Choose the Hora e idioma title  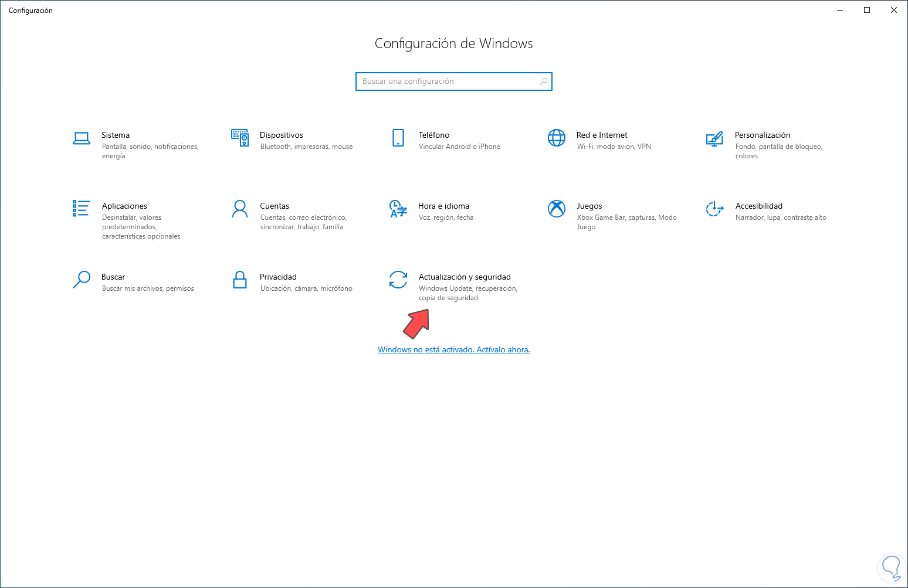click(x=443, y=206)
